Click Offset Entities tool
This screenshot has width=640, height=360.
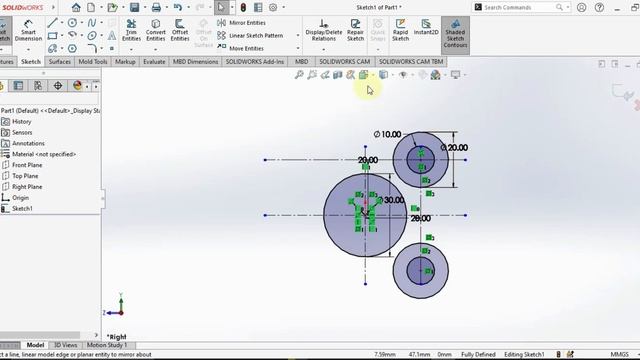(x=180, y=30)
